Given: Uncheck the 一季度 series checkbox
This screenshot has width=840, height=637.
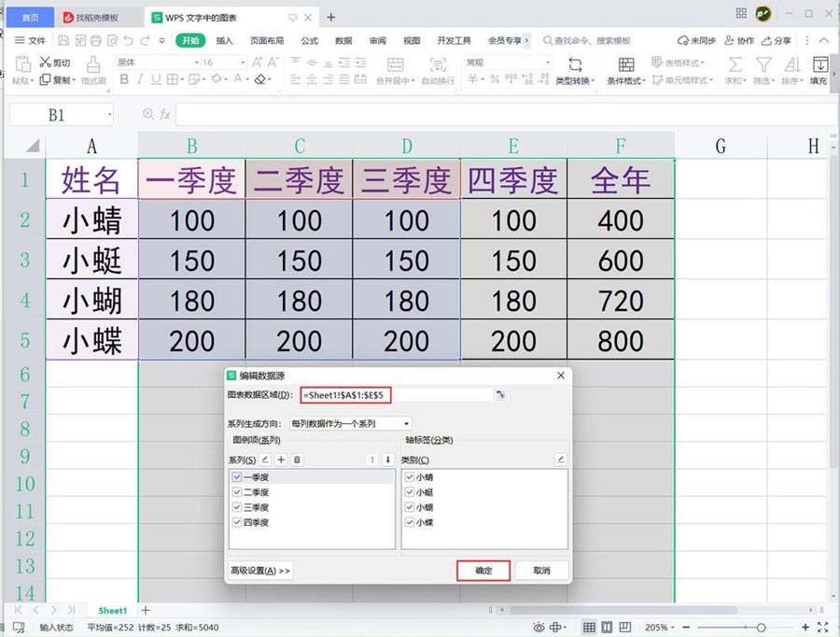Looking at the screenshot, I should pos(237,476).
